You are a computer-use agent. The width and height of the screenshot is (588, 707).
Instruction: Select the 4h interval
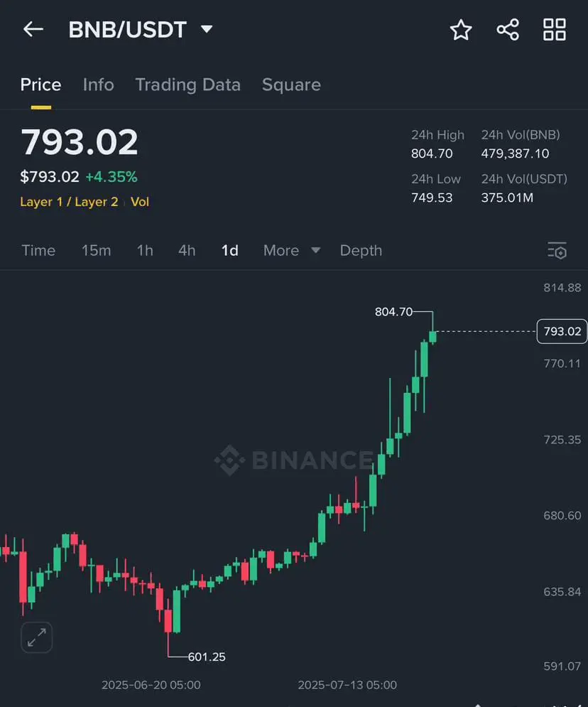point(187,250)
